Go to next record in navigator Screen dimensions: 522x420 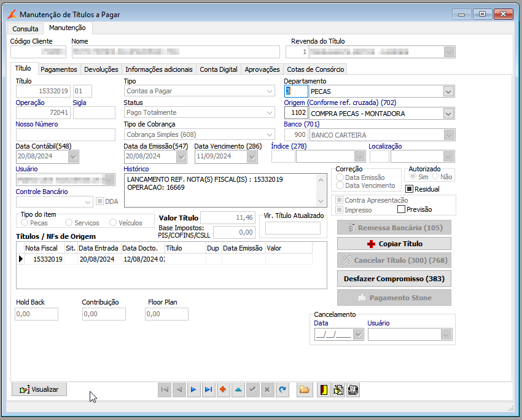(x=193, y=389)
